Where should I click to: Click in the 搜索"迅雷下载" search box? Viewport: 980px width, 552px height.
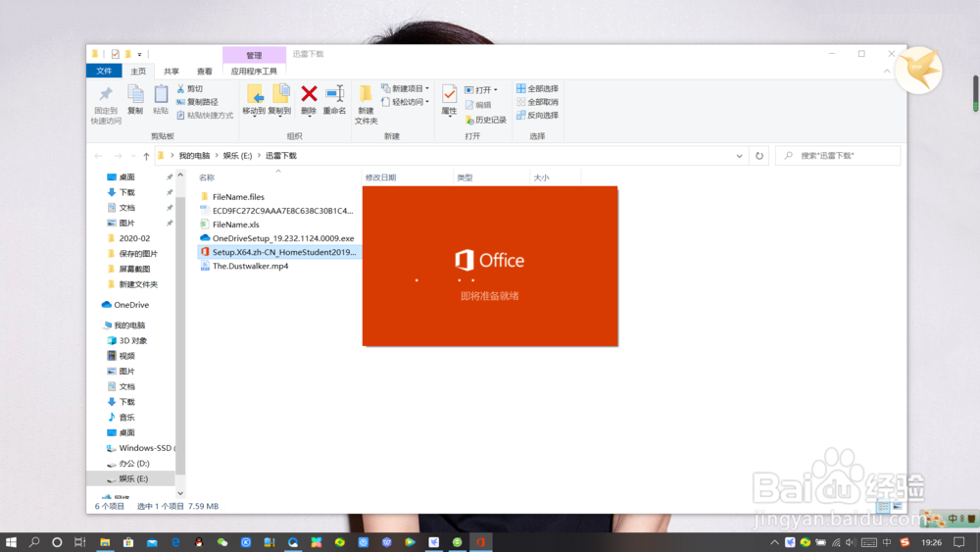click(x=838, y=156)
